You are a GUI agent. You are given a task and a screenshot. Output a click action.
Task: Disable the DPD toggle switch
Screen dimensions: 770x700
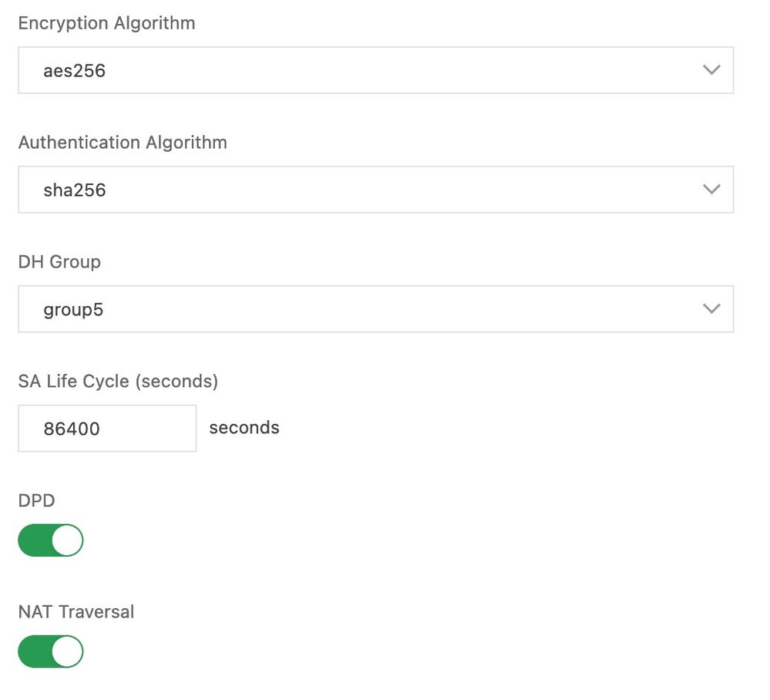(51, 540)
